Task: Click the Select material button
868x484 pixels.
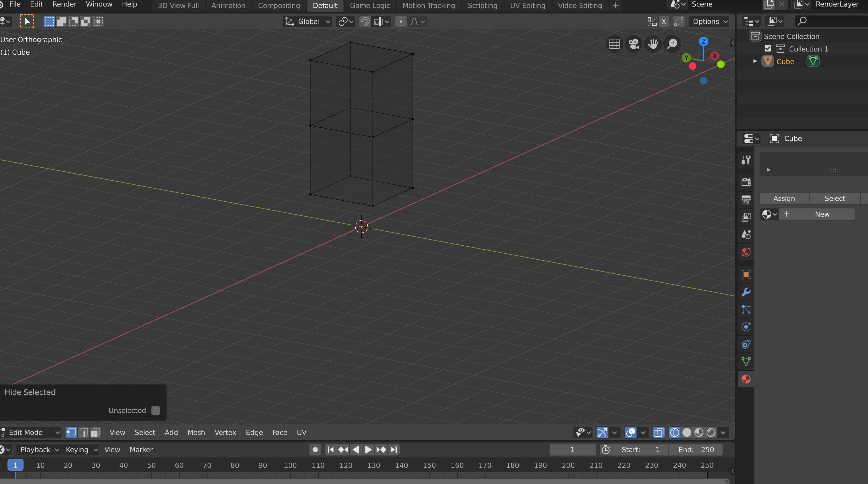Action: [x=835, y=198]
